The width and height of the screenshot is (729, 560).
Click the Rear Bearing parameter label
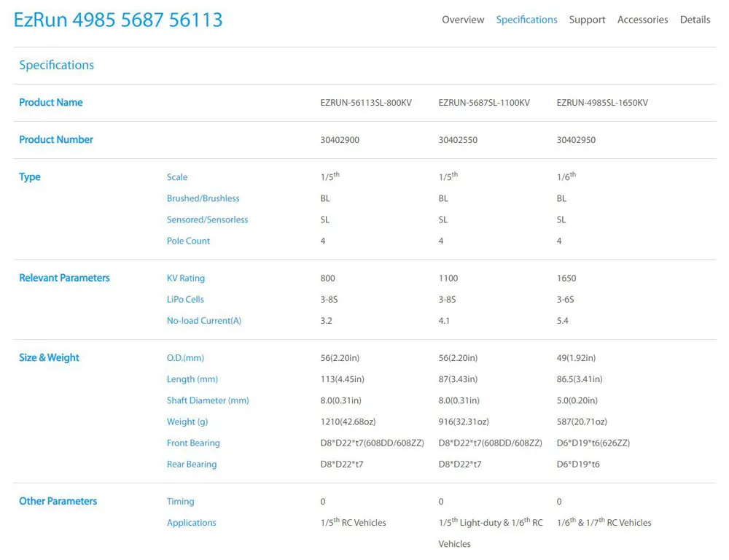point(192,464)
